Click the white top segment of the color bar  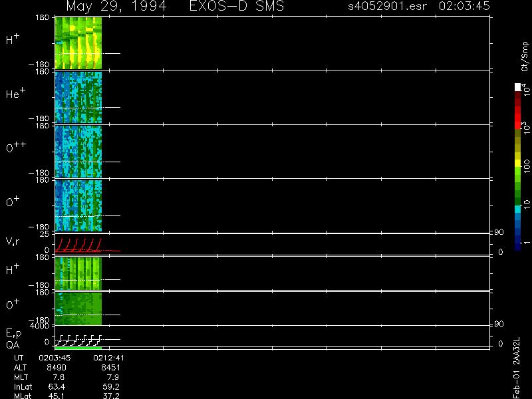(x=518, y=87)
